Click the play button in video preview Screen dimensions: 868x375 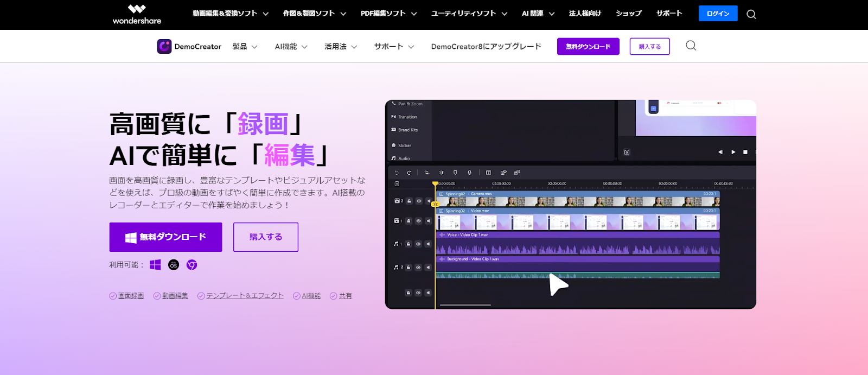click(733, 152)
